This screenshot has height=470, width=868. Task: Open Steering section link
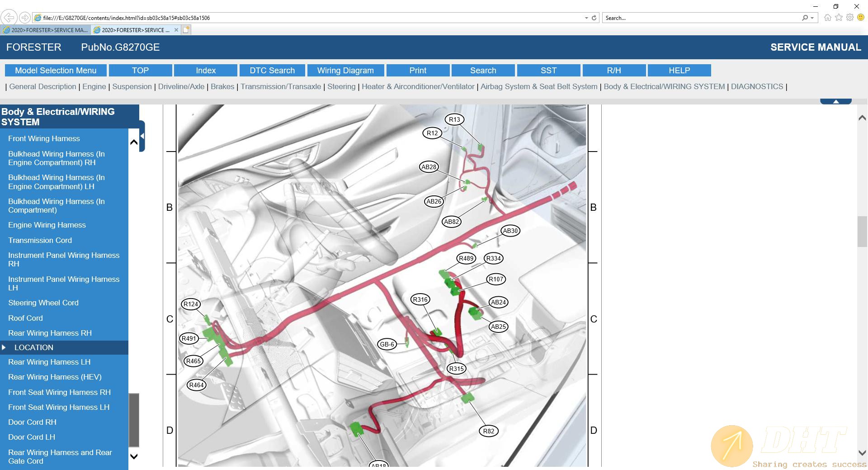click(x=341, y=86)
